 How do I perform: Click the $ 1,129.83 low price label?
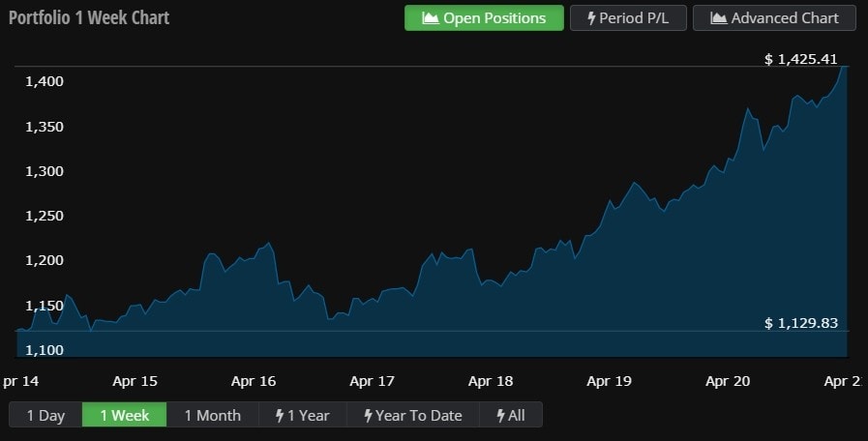[800, 323]
